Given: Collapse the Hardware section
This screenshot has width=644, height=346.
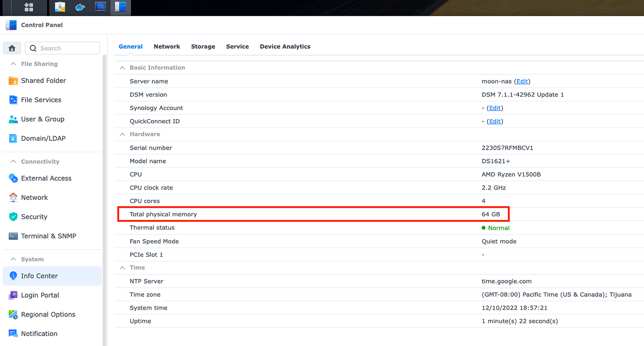Looking at the screenshot, I should pos(122,134).
